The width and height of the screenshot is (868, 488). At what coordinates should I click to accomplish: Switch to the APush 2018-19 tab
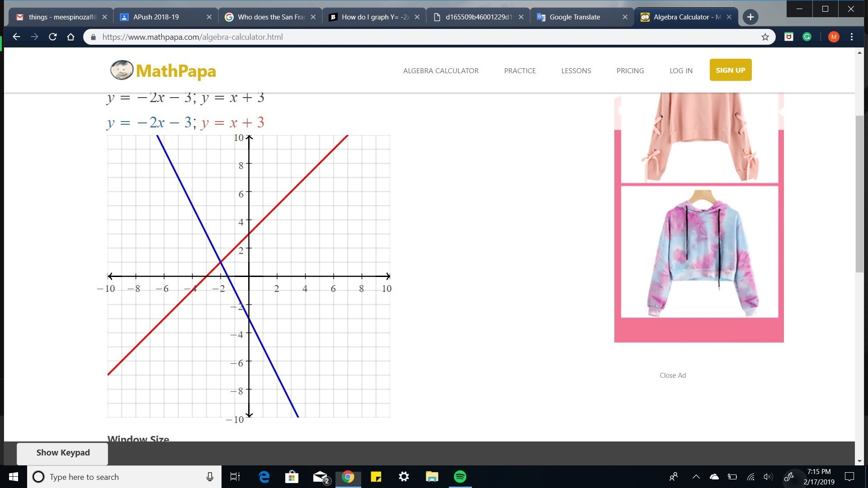(x=156, y=17)
